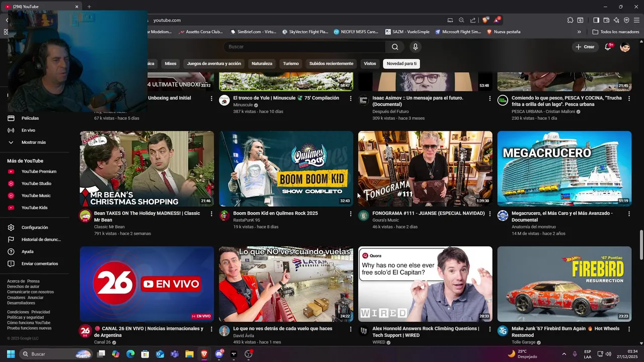Viewport: 644px width, 362px height.
Task: Open the Brave VPN shield icon
Action: coord(626,20)
